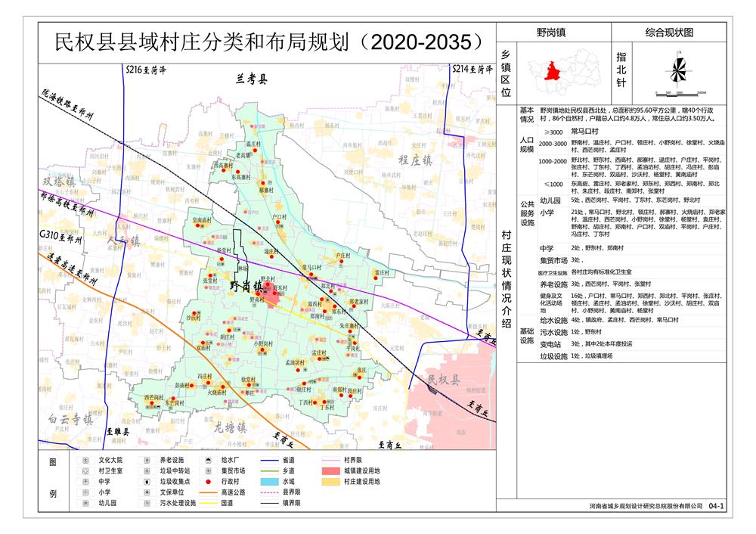The width and height of the screenshot is (756, 534).
Task: Click the 皇南庙村 village label on map
Action: tap(202, 220)
